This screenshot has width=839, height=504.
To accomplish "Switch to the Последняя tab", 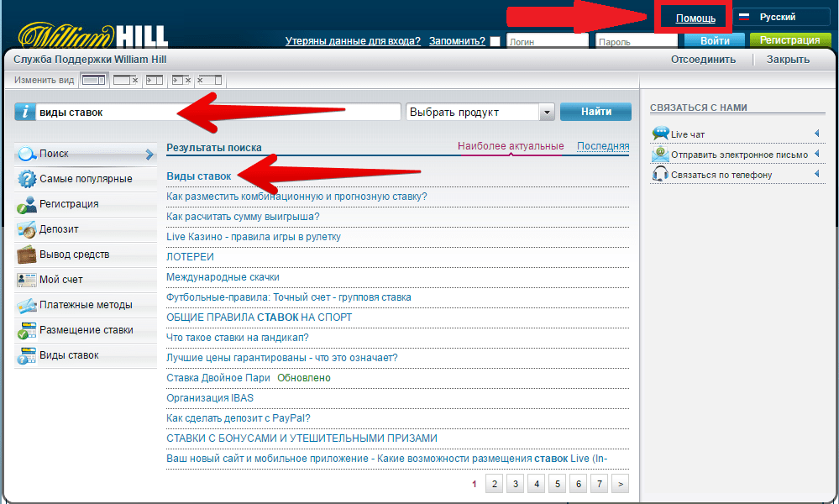I will coord(603,146).
